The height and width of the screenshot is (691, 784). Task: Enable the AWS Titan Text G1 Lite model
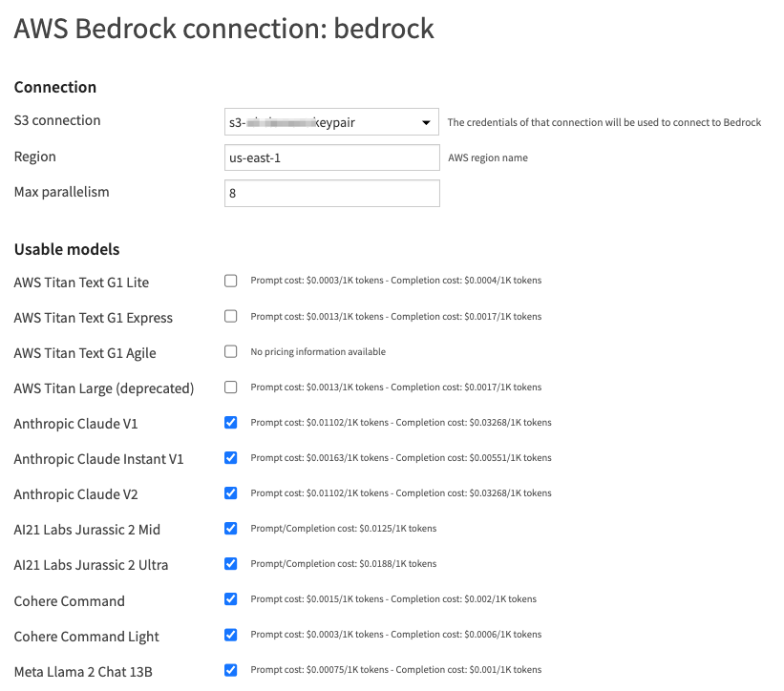pos(230,281)
